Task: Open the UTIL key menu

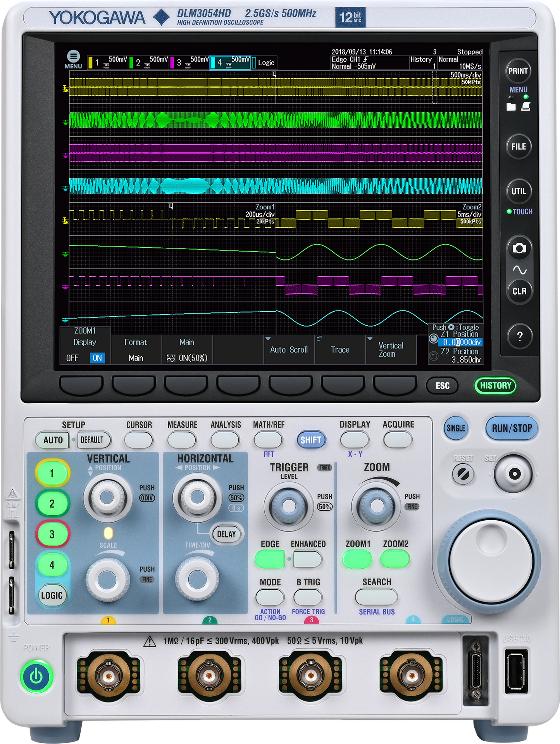Action: pos(519,191)
